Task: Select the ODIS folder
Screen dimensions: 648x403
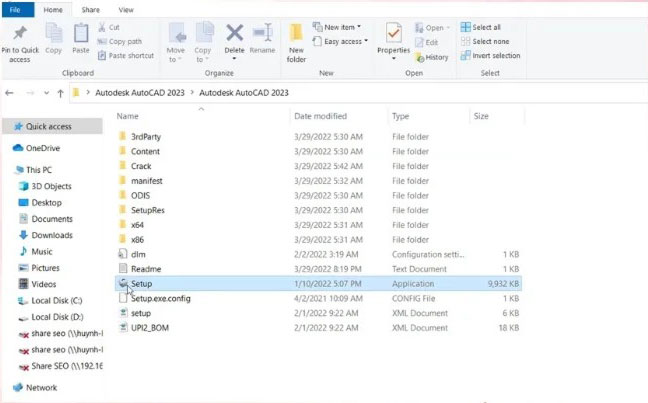Action: 140,196
